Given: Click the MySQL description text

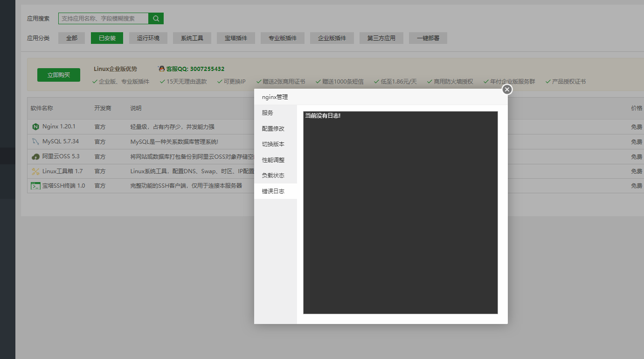Looking at the screenshot, I should coord(174,141).
